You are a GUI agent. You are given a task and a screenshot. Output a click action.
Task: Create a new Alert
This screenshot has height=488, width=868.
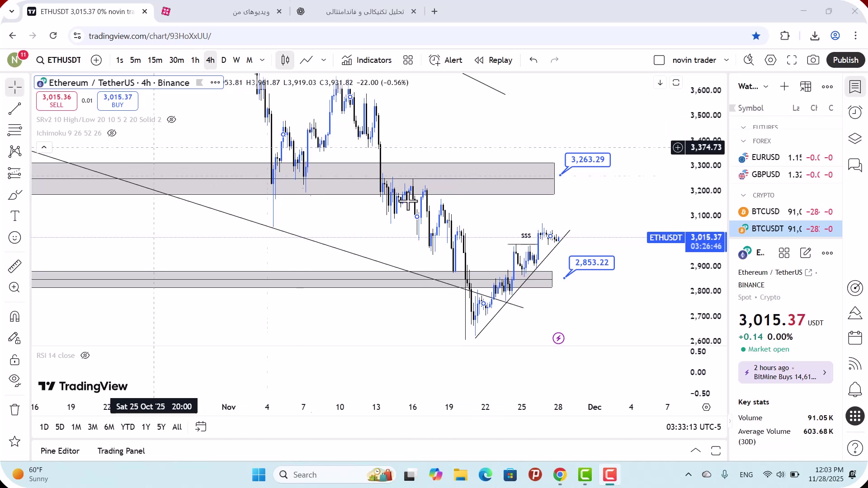tap(445, 60)
